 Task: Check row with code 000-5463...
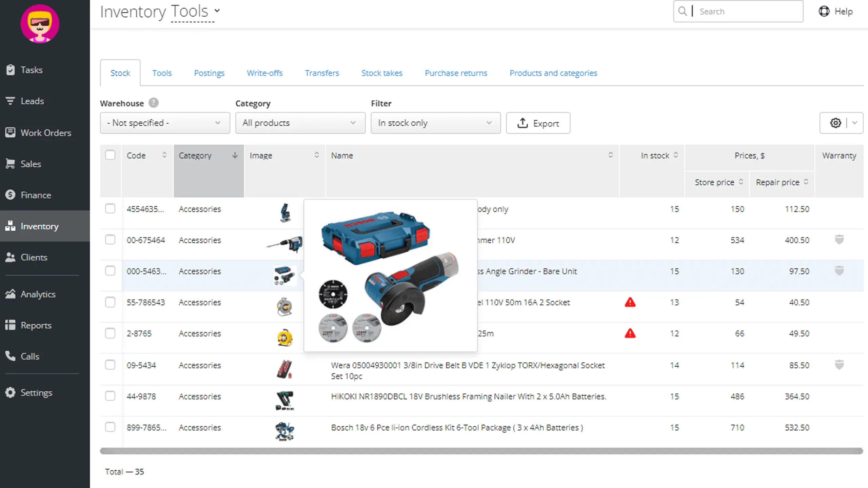110,271
